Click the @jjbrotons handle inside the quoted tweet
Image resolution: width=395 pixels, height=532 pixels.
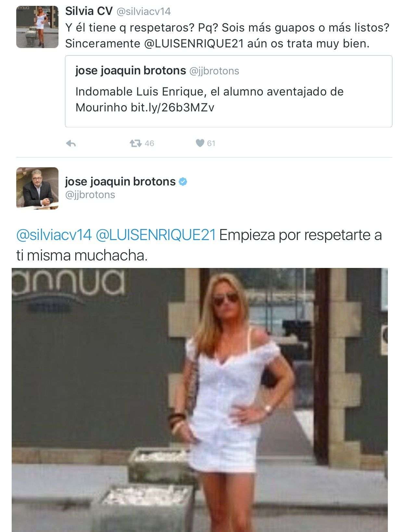click(214, 71)
